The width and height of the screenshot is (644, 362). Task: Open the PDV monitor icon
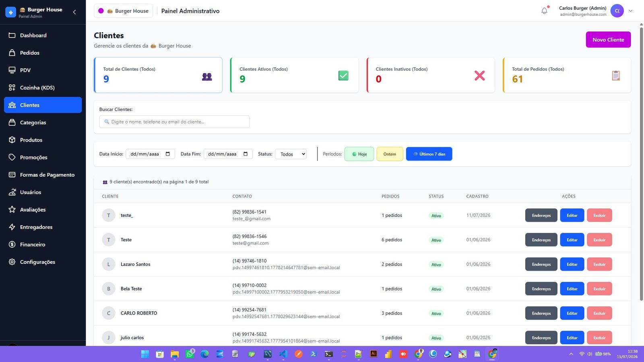pos(12,70)
